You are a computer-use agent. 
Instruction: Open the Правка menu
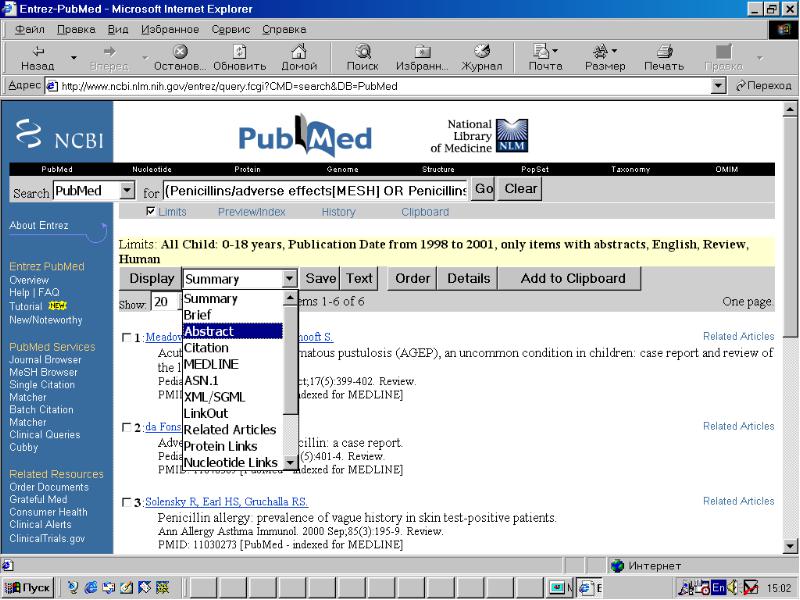coord(76,30)
